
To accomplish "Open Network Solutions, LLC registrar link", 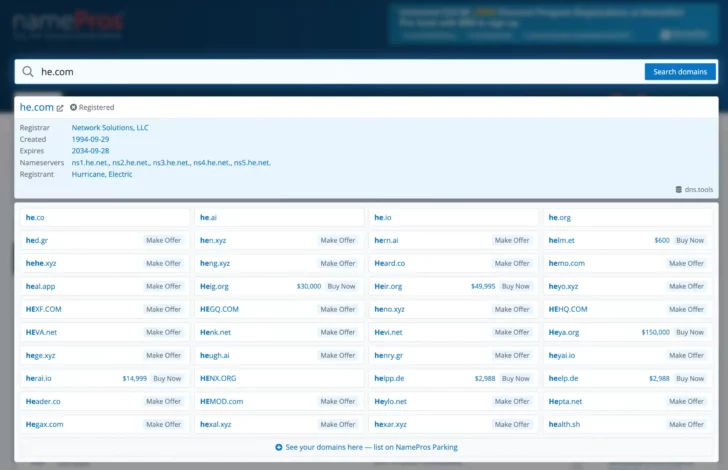I will (x=109, y=128).
